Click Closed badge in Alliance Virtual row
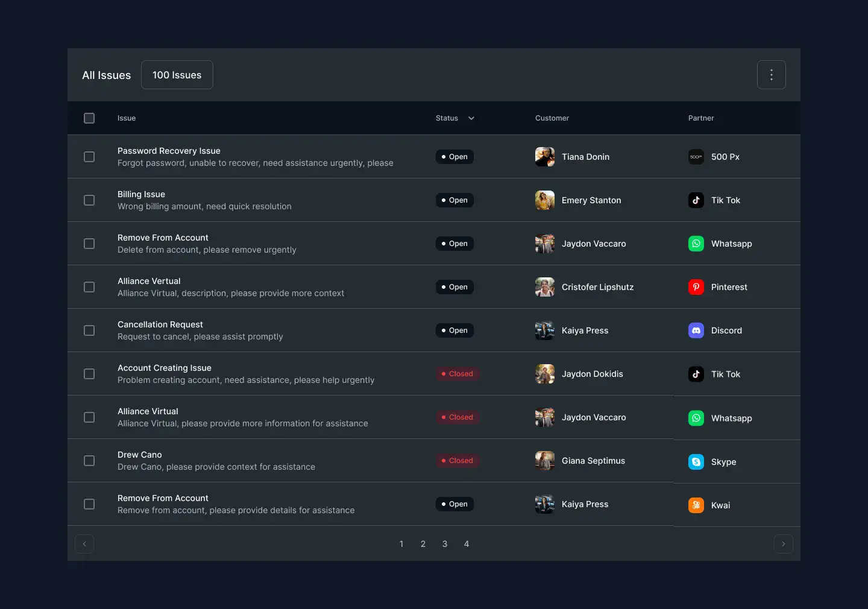The width and height of the screenshot is (868, 609). (458, 417)
